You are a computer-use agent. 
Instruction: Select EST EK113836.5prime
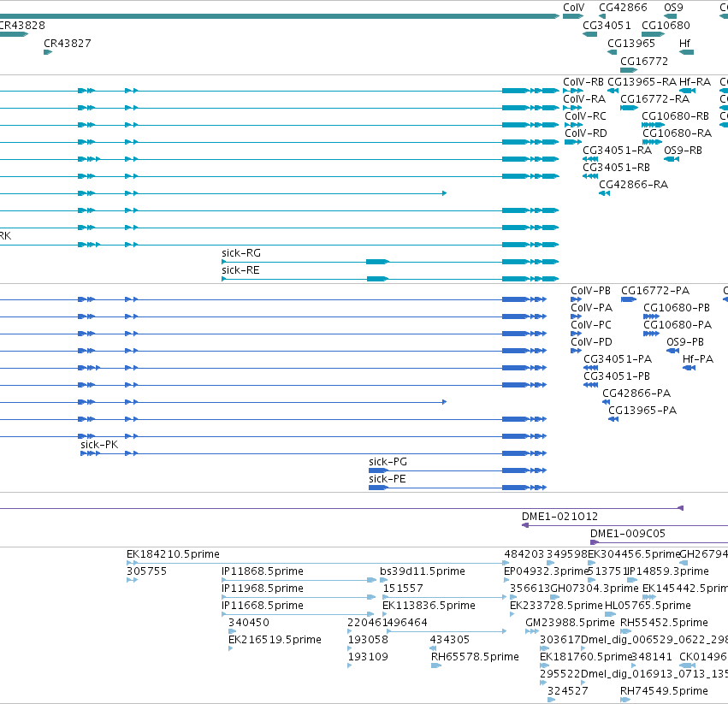(429, 606)
